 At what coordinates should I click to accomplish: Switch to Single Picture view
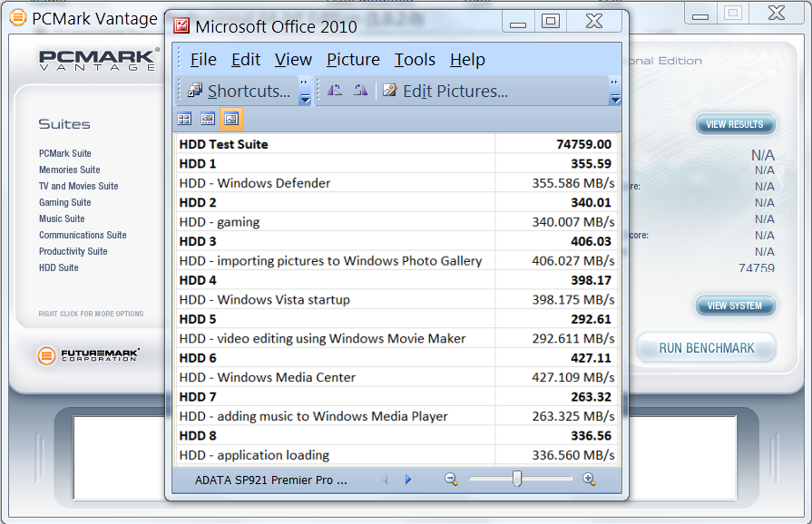pyautogui.click(x=231, y=119)
